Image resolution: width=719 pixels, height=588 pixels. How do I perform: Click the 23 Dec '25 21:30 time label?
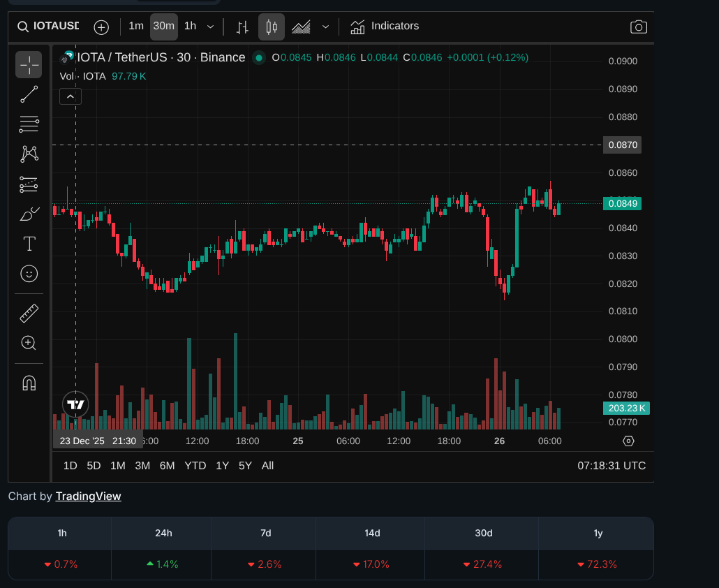[98, 441]
